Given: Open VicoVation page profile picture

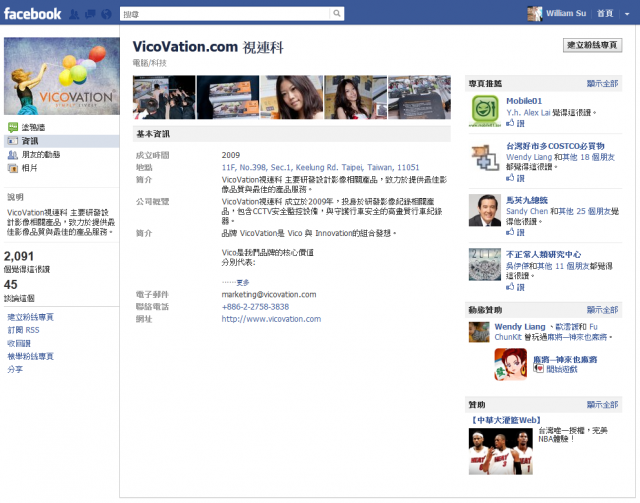Looking at the screenshot, I should pyautogui.click(x=62, y=76).
